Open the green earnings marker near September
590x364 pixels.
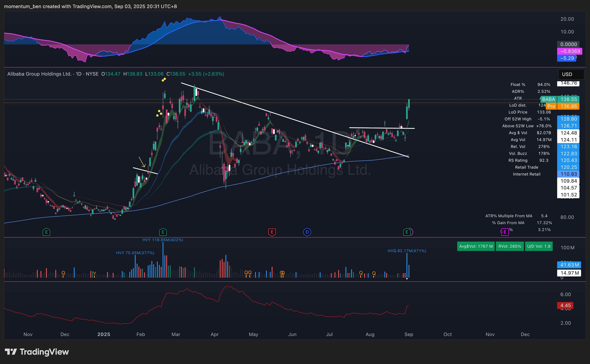tap(407, 232)
